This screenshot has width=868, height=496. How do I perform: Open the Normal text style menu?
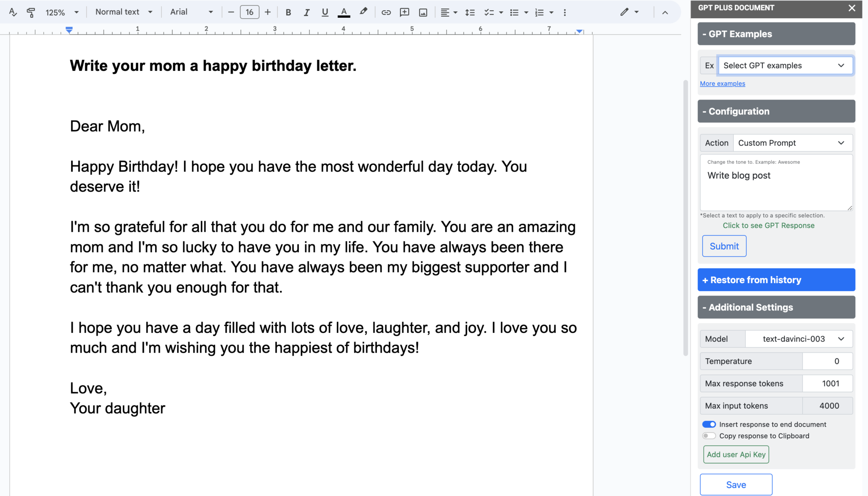tap(123, 12)
